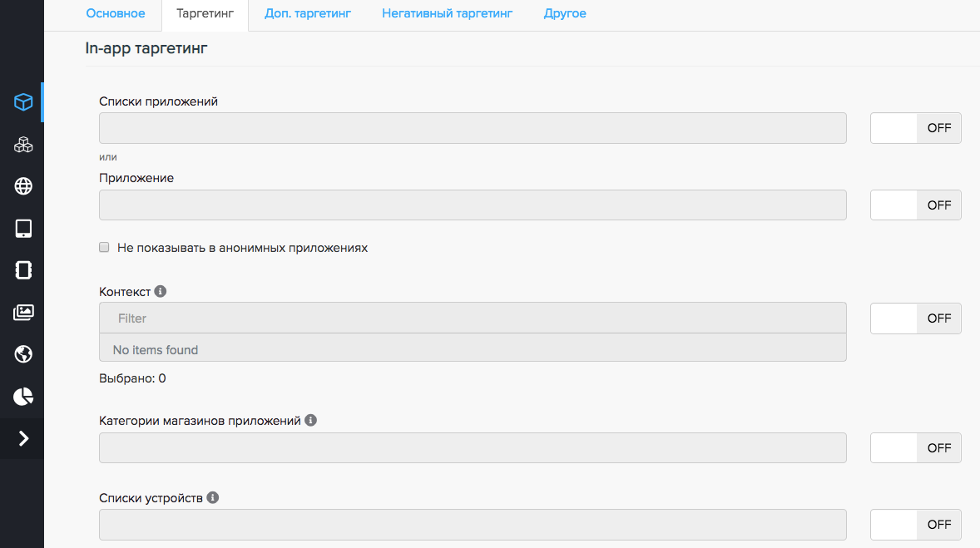Screen dimensions: 980x548
Task: Check 'Не показывать в анонимных приложениях' box
Action: (x=104, y=248)
